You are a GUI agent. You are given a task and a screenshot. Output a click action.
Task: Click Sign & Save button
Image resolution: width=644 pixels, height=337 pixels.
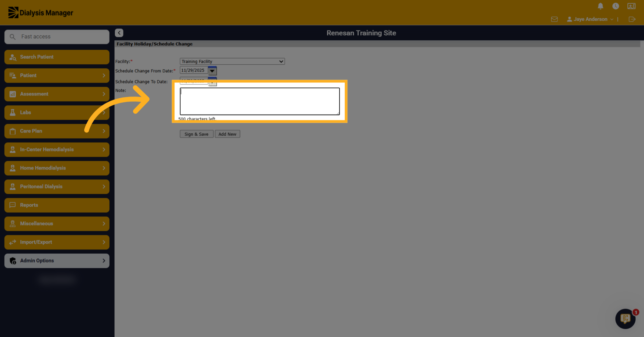tap(196, 134)
